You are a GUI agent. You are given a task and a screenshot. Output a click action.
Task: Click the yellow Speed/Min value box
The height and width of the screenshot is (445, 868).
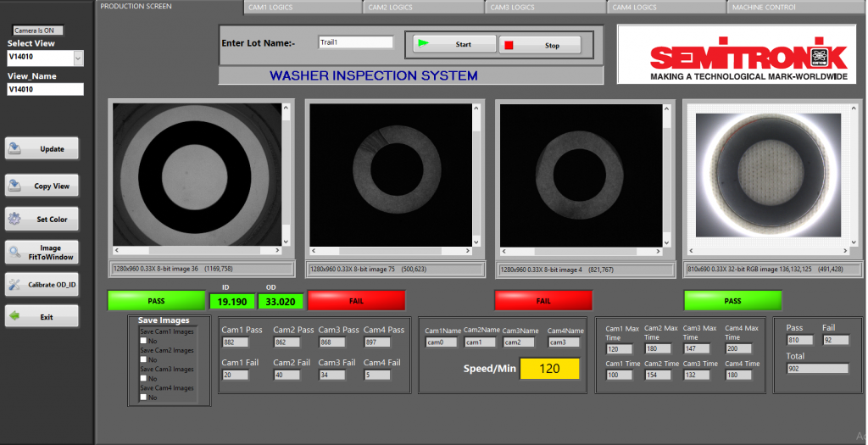pos(549,369)
